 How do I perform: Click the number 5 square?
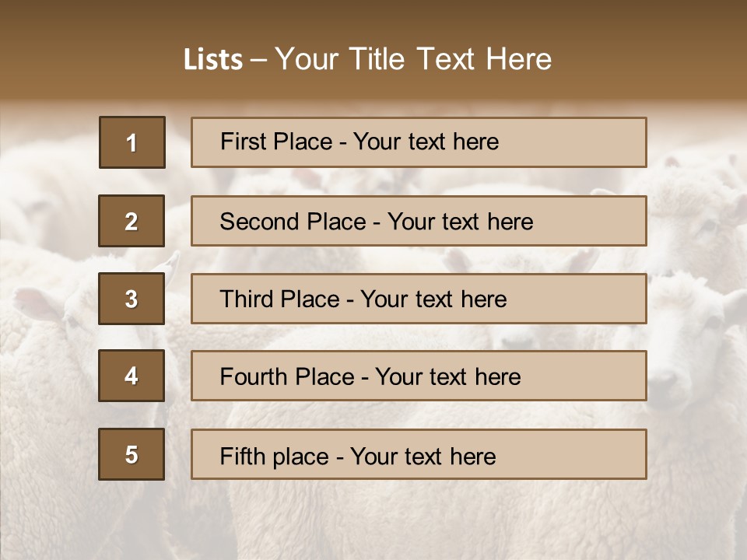coord(132,454)
